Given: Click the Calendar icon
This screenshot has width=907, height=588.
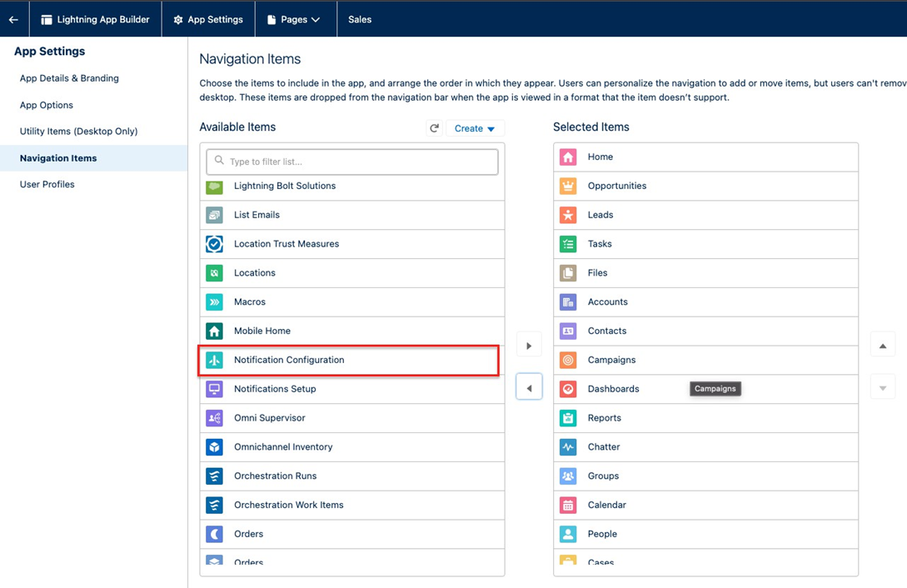Looking at the screenshot, I should (568, 505).
